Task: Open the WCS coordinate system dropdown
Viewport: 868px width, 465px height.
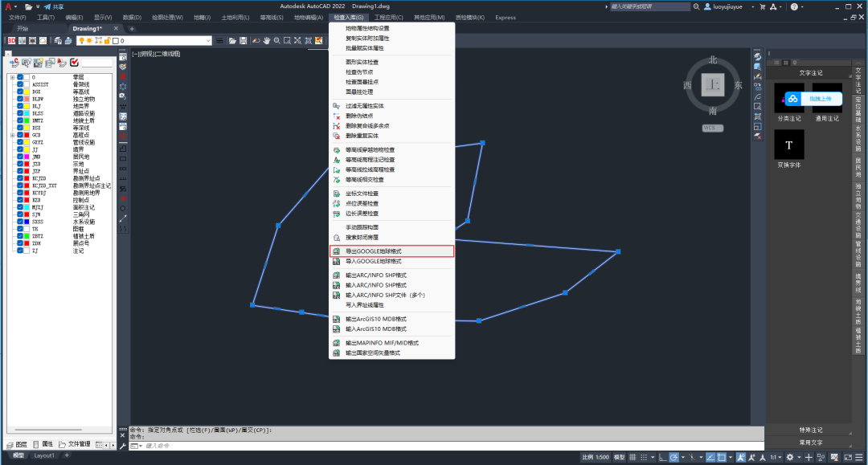Action: coord(712,128)
